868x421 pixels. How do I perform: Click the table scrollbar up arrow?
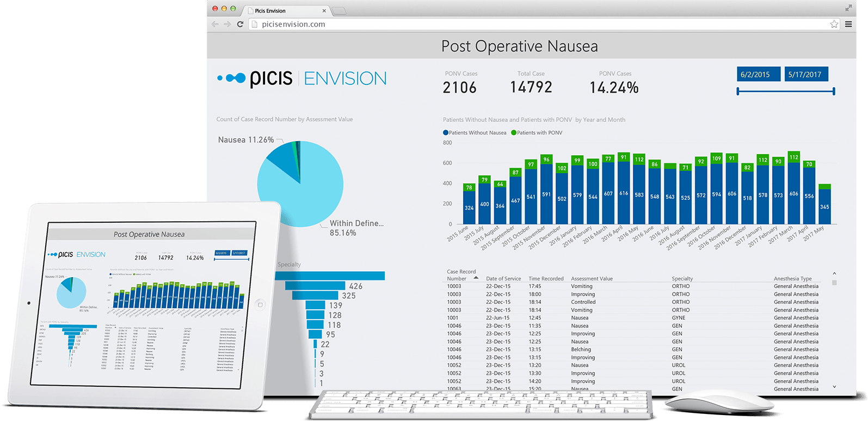pos(834,273)
